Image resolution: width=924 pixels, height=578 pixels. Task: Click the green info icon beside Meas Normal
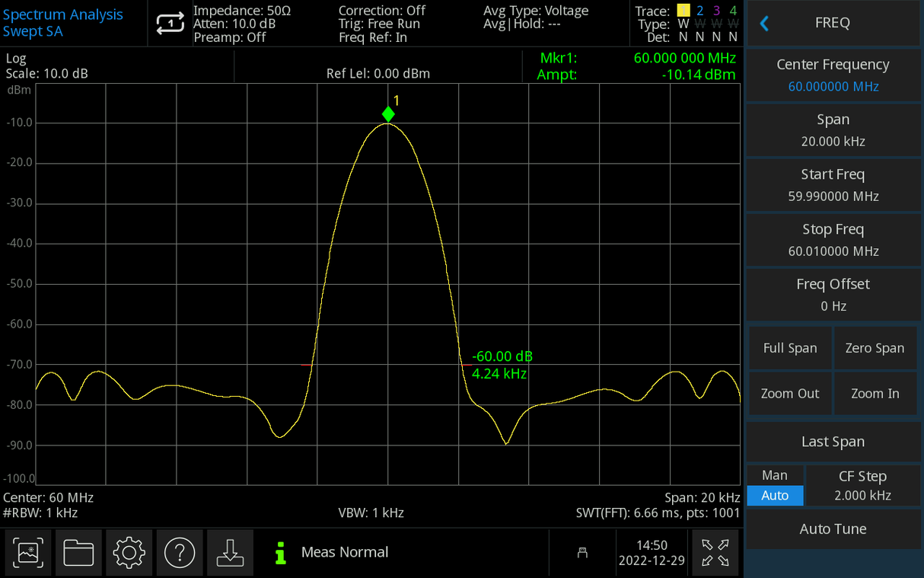point(279,552)
